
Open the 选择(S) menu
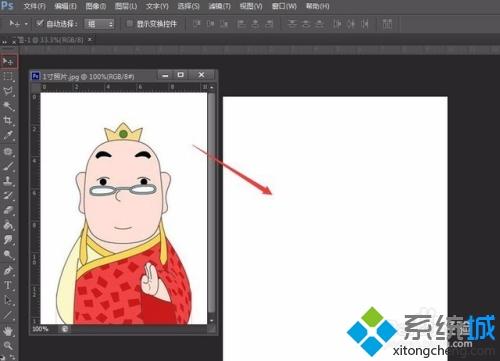188,6
